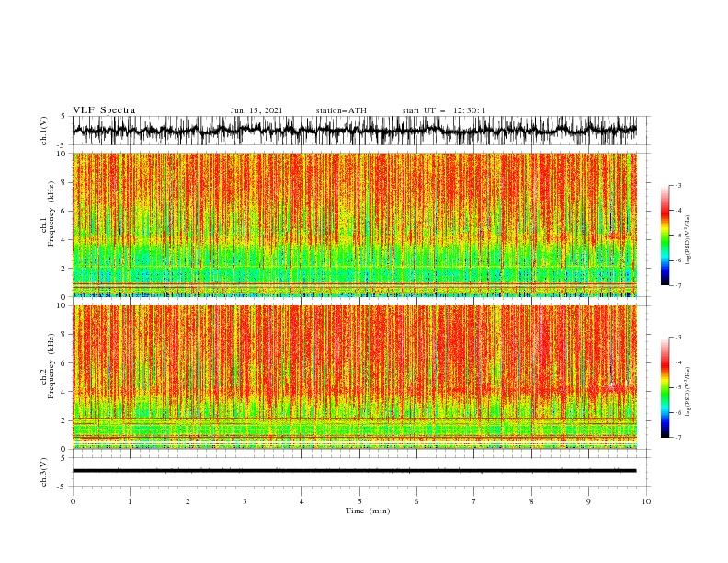Click the time axis tick label '0'

click(73, 501)
